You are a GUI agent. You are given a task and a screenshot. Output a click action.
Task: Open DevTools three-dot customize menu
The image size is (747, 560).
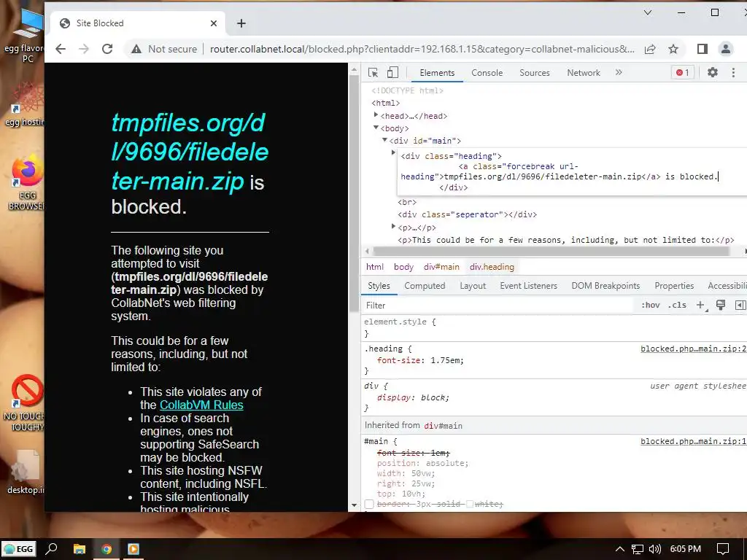point(733,72)
